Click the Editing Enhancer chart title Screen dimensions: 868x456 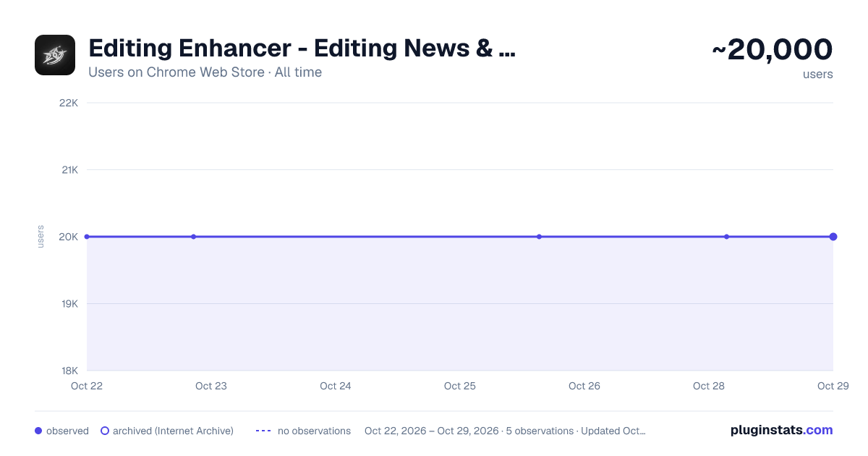tap(302, 48)
